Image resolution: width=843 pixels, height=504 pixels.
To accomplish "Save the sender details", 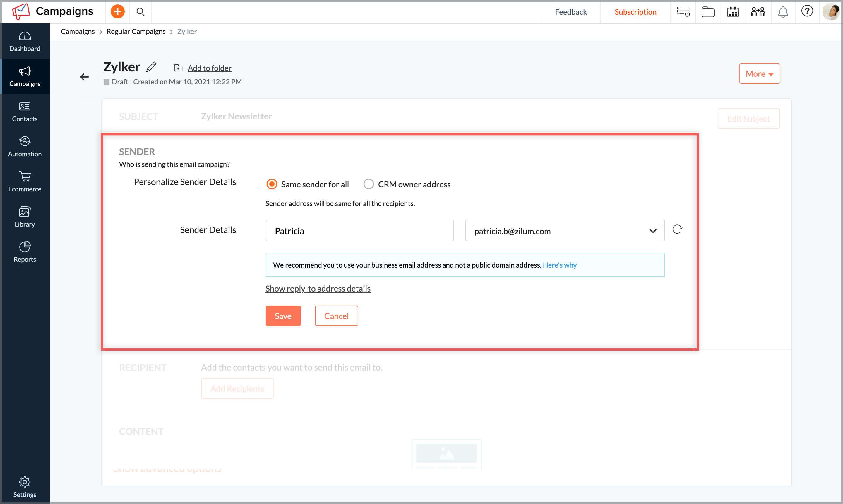I will (x=283, y=316).
